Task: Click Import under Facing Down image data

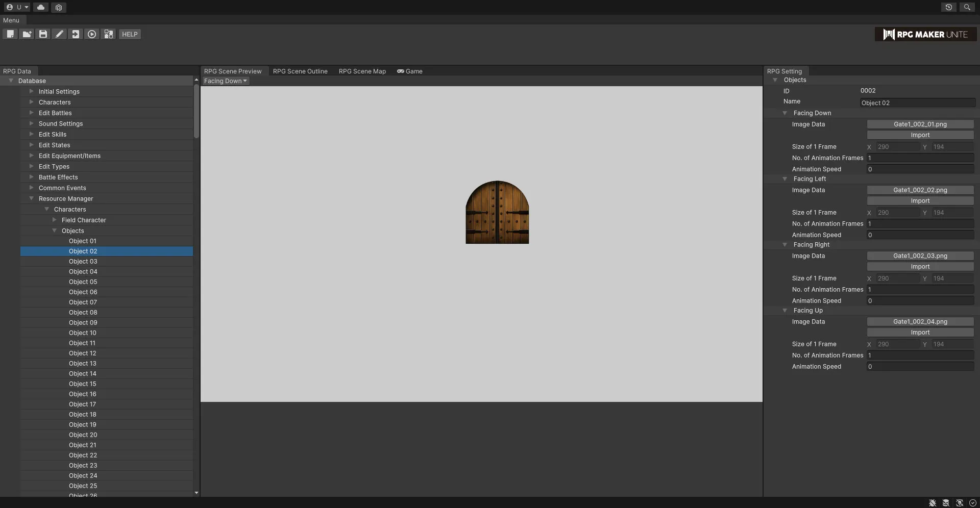Action: tap(920, 135)
